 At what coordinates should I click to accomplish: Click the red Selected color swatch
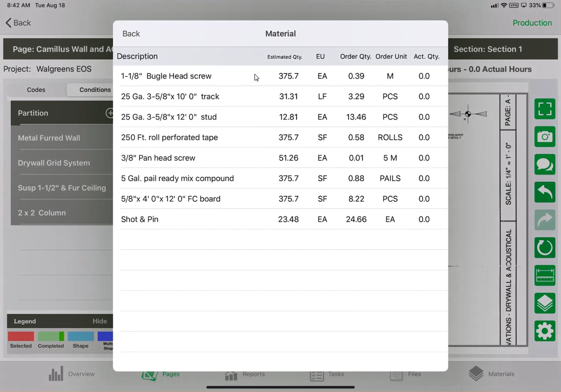point(21,336)
